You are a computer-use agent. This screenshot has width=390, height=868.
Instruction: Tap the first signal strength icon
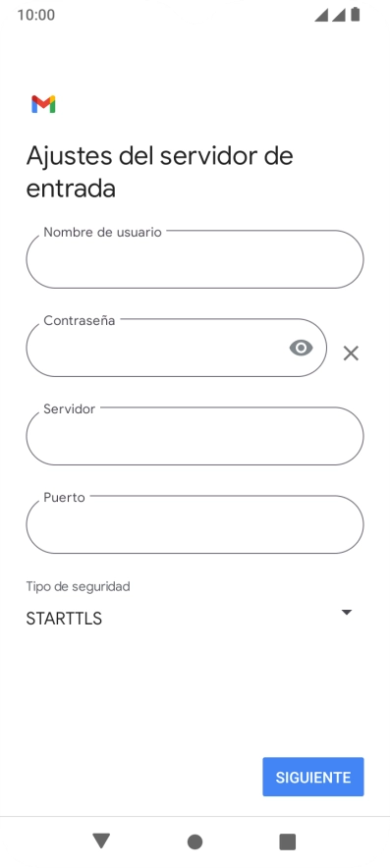tap(321, 15)
